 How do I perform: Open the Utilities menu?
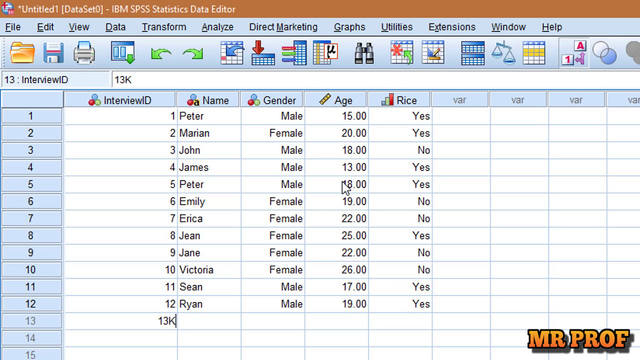tap(397, 27)
